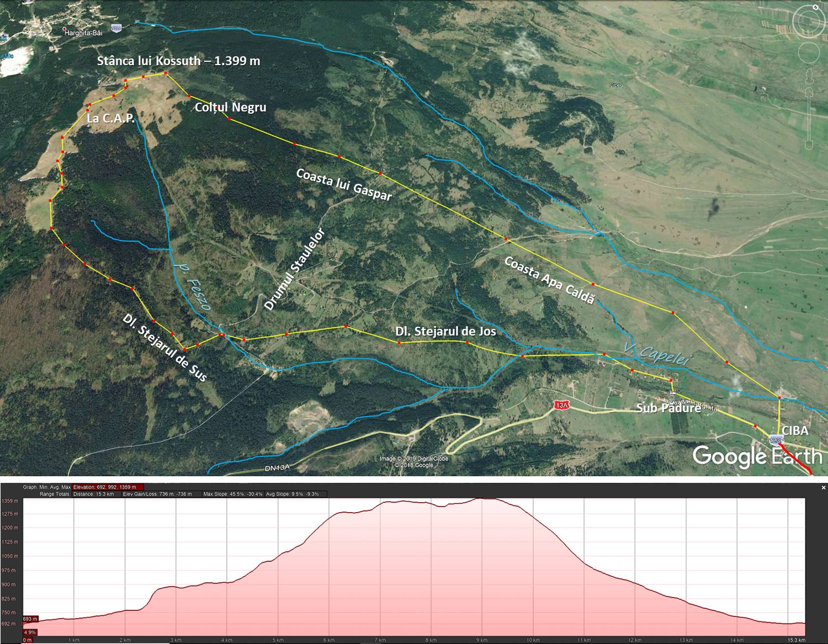The width and height of the screenshot is (828, 644).
Task: Click the move joystick circle
Action: point(809,53)
